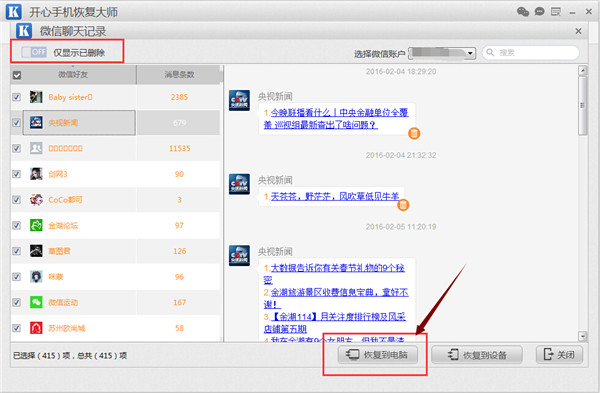
Task: Close the 微信聊天记录 dialog
Action: 578,31
